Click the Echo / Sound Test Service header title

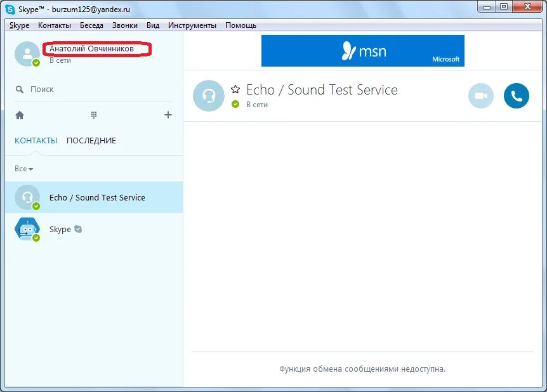click(322, 89)
